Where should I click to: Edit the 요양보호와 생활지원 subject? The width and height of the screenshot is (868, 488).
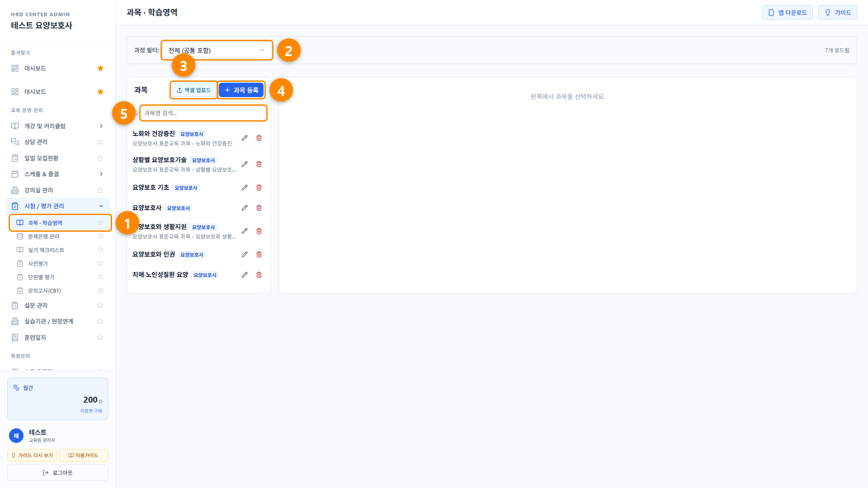pyautogui.click(x=245, y=231)
